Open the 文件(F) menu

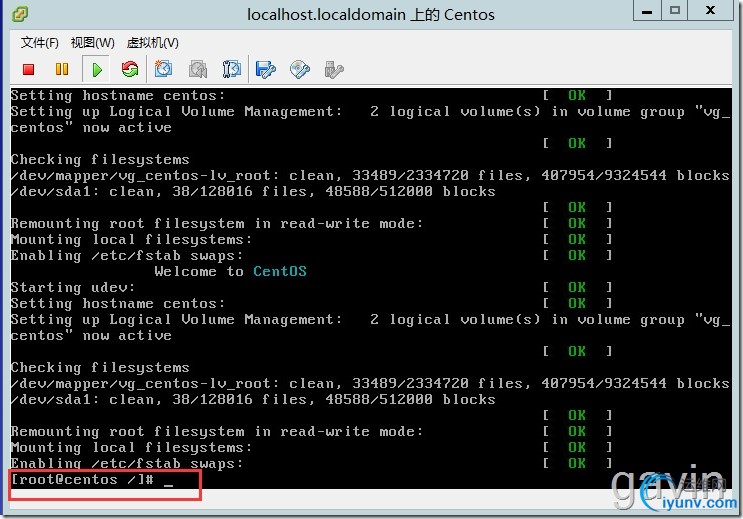(39, 43)
